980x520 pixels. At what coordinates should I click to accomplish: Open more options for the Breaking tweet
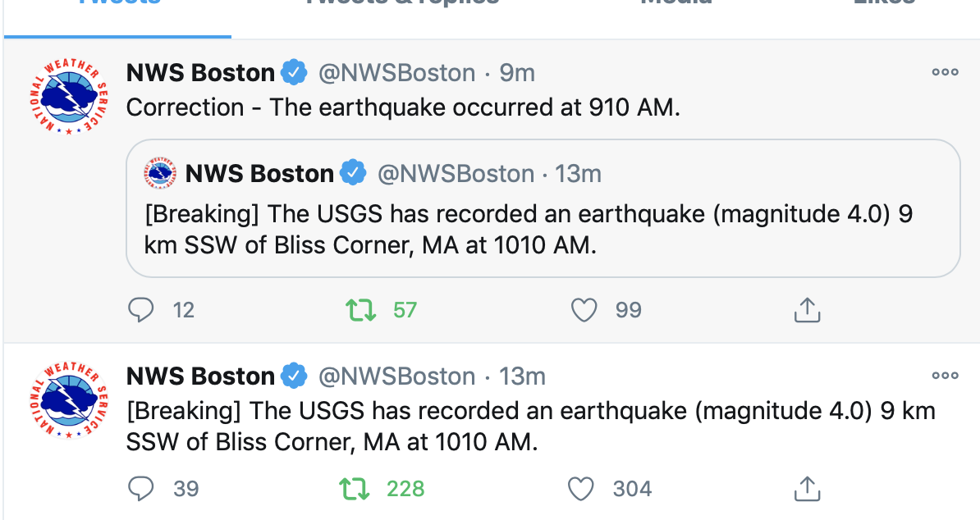point(945,376)
